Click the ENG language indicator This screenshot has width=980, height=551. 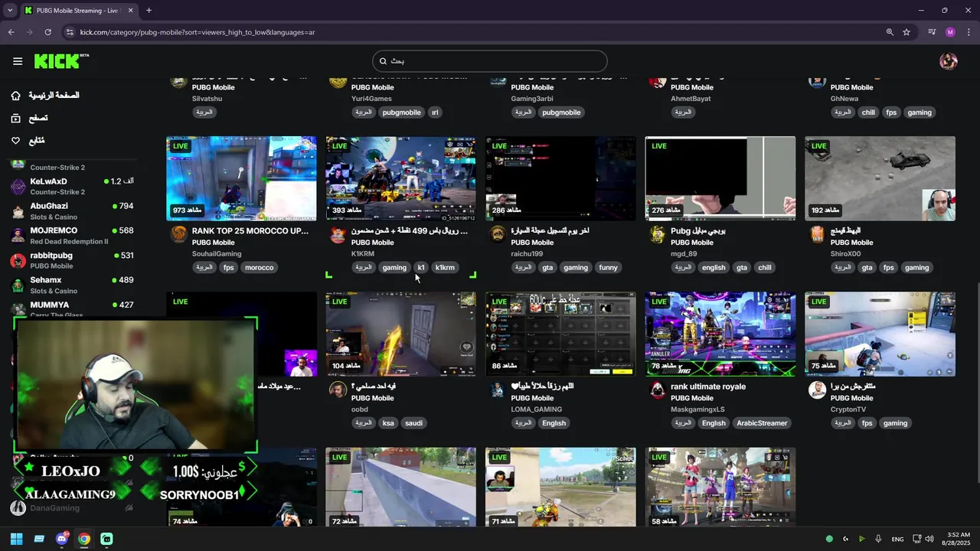click(897, 539)
